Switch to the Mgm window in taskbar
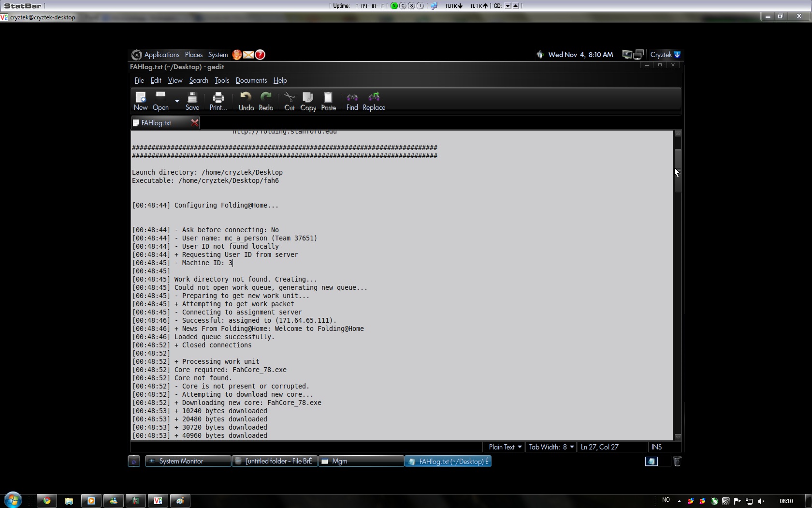This screenshot has width=812, height=508. tap(361, 462)
